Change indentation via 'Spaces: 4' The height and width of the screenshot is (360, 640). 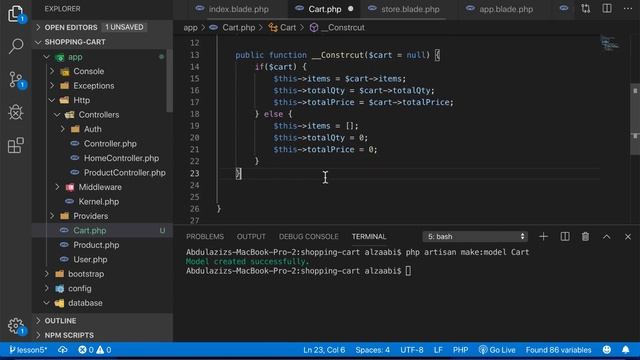click(x=372, y=350)
